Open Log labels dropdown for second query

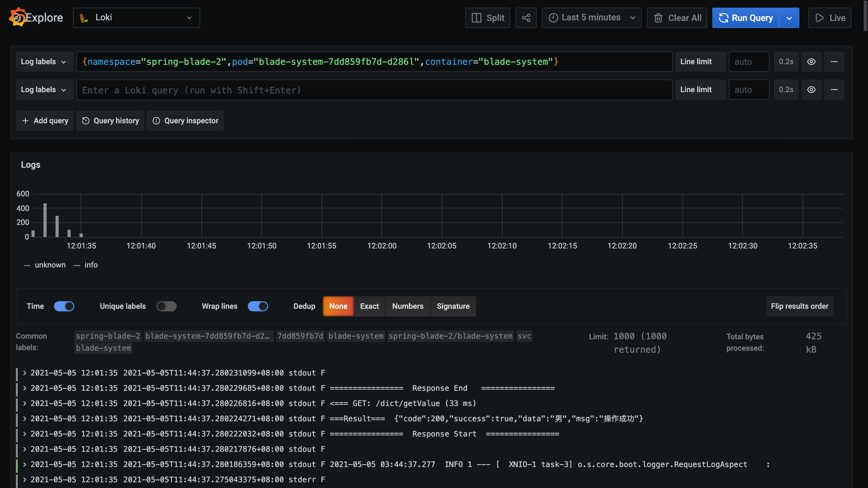(44, 90)
